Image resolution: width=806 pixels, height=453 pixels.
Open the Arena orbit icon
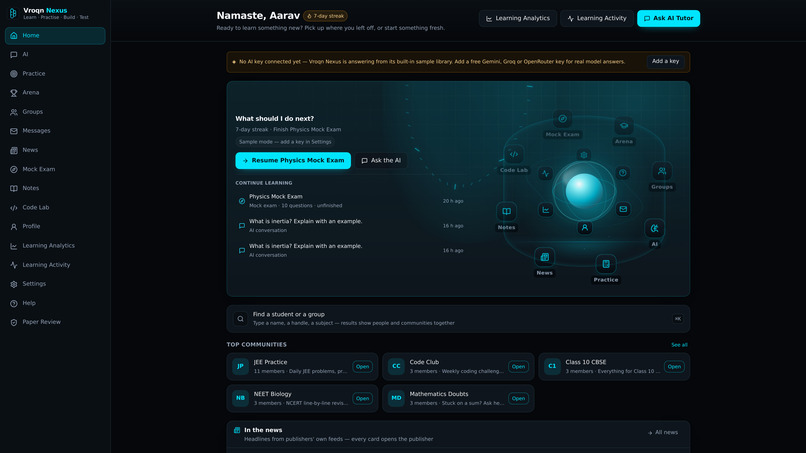point(624,126)
